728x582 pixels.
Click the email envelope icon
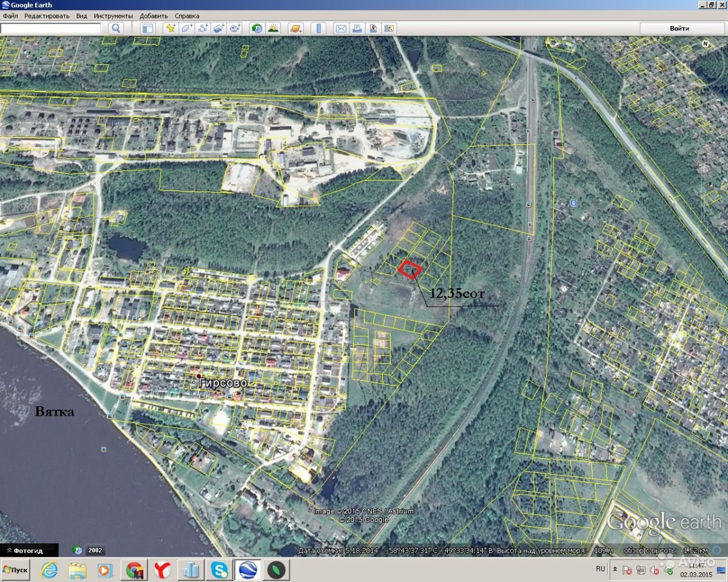click(341, 28)
